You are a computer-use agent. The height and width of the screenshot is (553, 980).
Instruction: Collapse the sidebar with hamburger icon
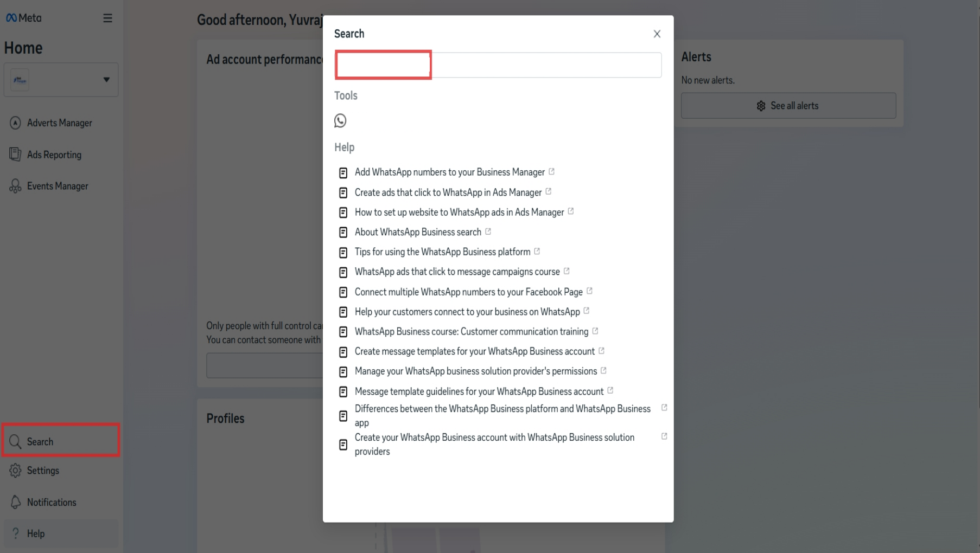point(107,18)
